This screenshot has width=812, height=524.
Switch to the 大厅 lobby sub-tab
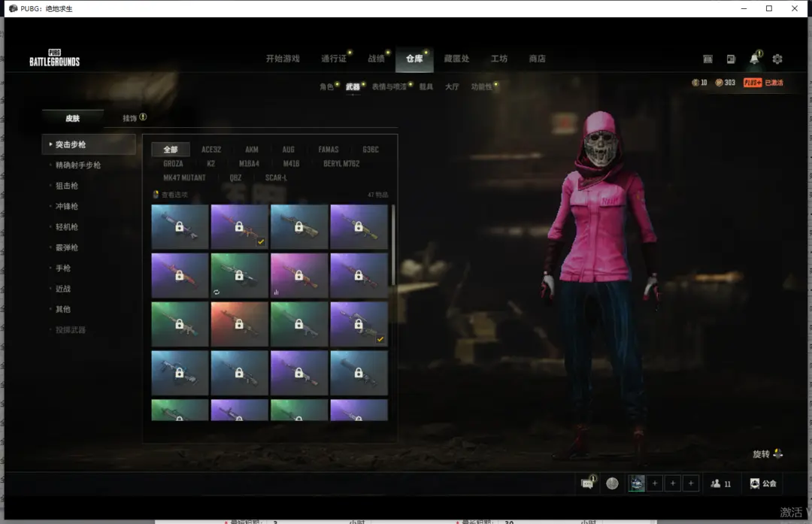(x=452, y=86)
